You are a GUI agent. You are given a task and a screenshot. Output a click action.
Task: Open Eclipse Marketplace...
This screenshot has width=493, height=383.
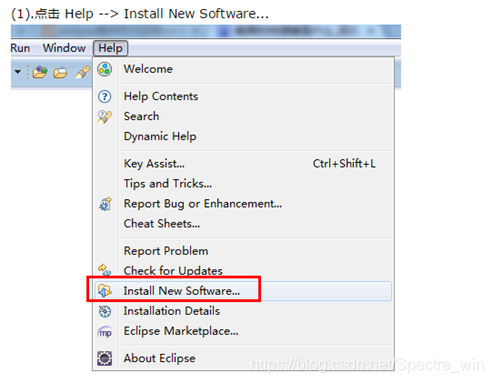243,331
